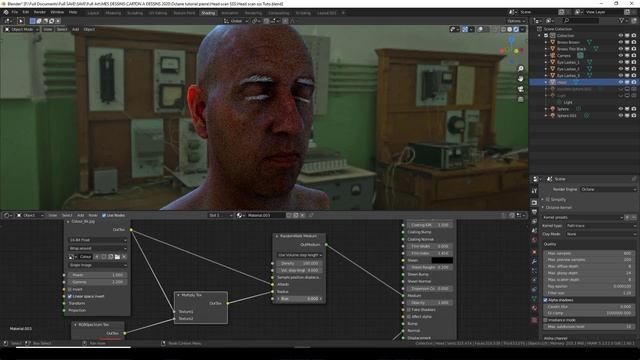Collapse the Collection in outliner
Viewport: 640px width, 360px height.
(540, 36)
